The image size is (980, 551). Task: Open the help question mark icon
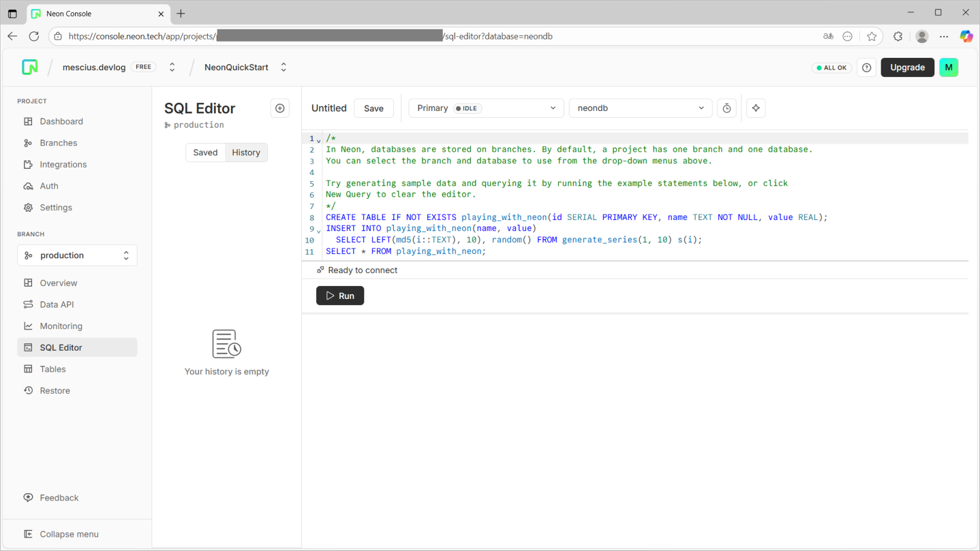[x=866, y=67]
